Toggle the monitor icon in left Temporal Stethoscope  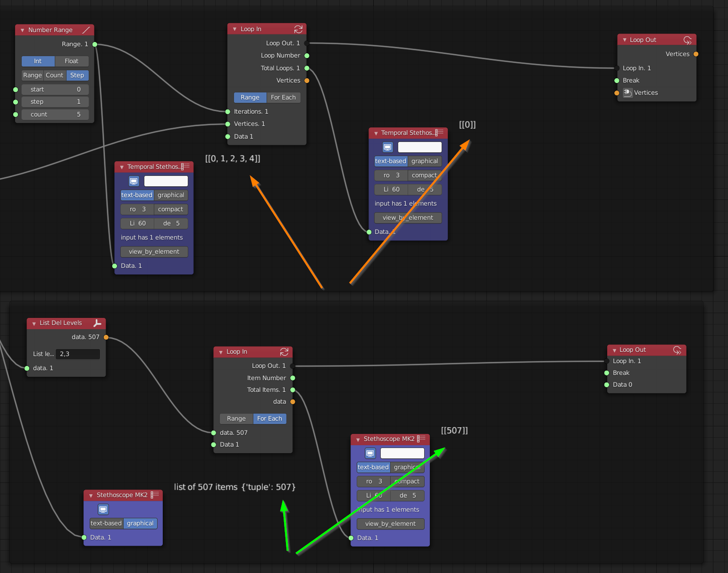click(134, 181)
